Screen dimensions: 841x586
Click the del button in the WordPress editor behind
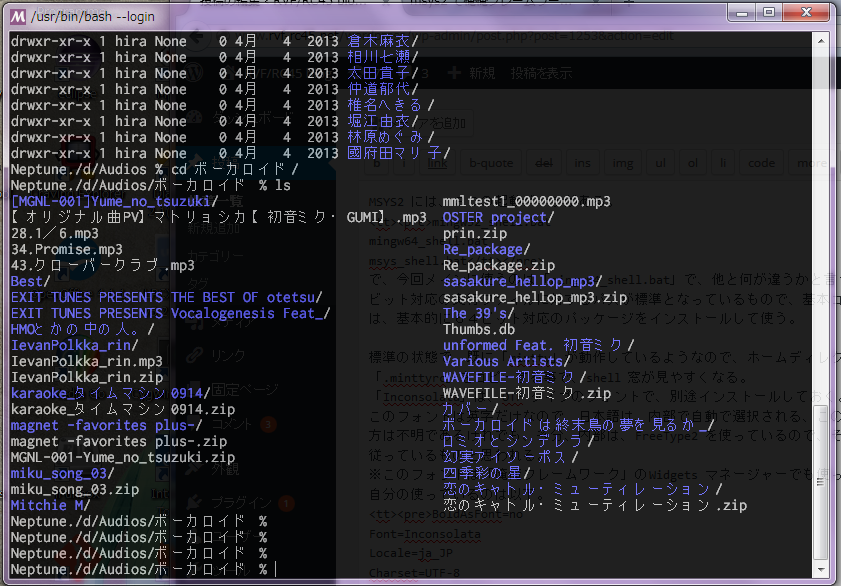[544, 162]
